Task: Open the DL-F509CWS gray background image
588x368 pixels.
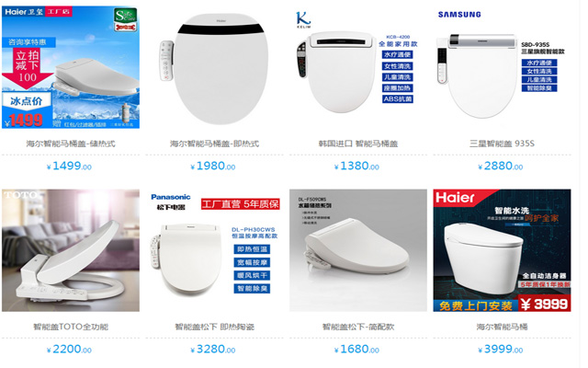Action: (x=358, y=250)
